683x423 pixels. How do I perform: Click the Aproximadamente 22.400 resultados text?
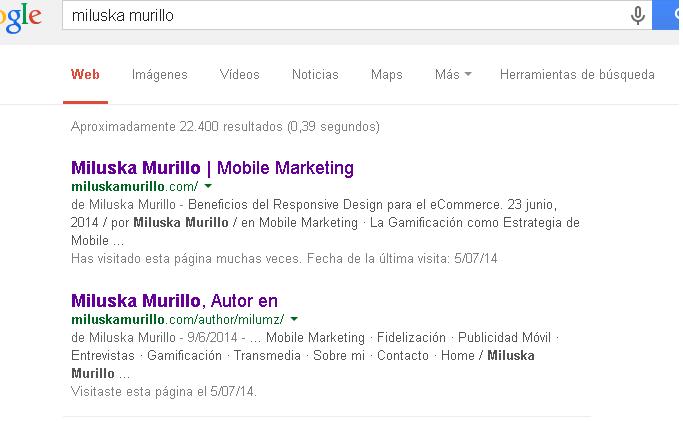pos(225,127)
